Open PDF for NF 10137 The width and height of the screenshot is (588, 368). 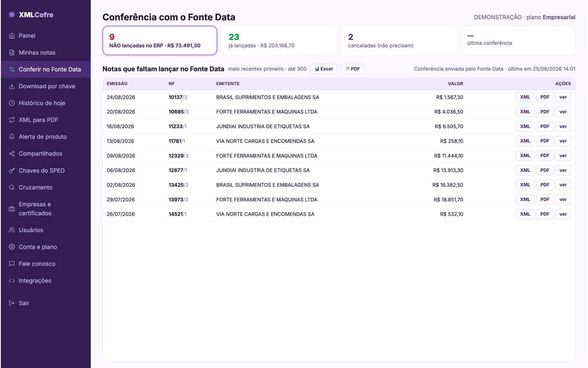[545, 97]
